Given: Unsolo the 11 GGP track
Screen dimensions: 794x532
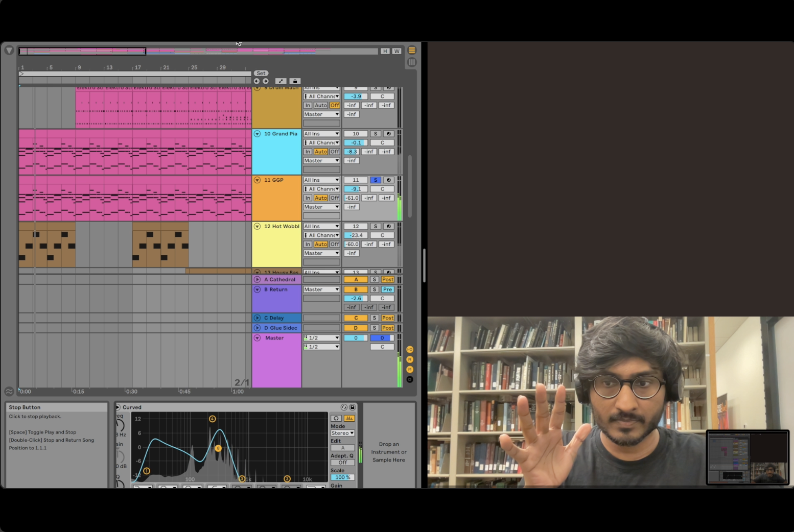Looking at the screenshot, I should tap(375, 180).
